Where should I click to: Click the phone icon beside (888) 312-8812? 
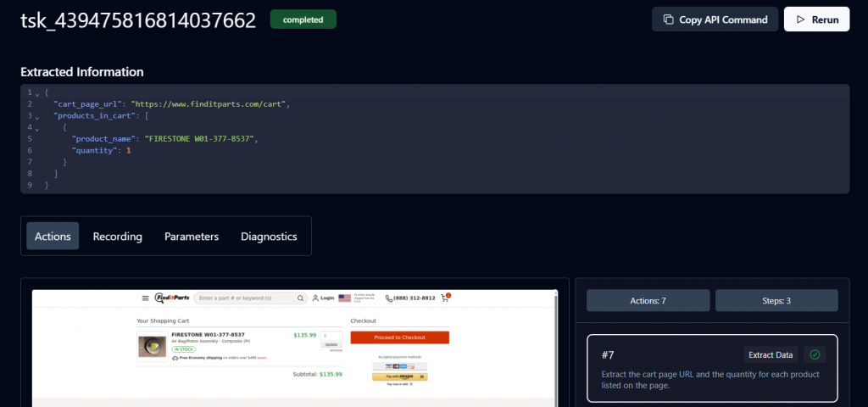pyautogui.click(x=389, y=298)
